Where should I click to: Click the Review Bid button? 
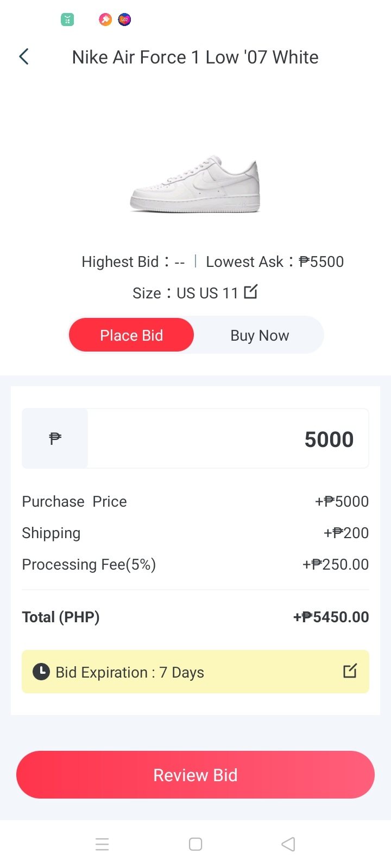pos(195,775)
